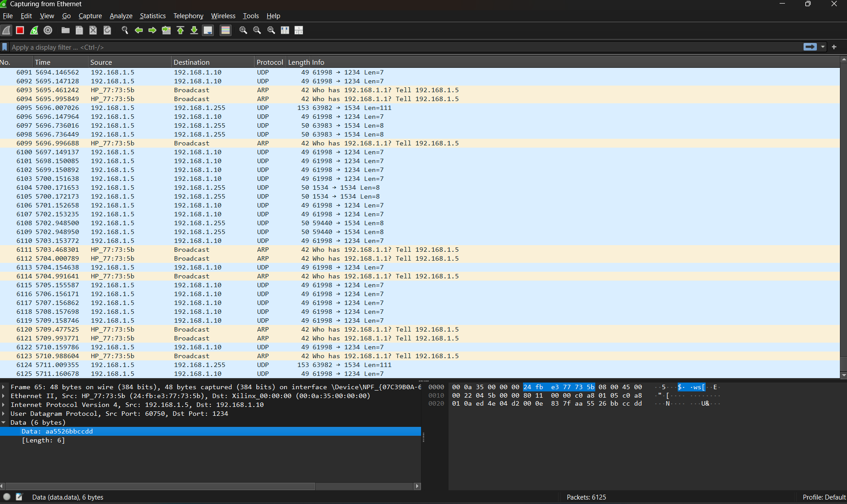
Task: Expand the User Datagram Protocol row
Action: 4,414
